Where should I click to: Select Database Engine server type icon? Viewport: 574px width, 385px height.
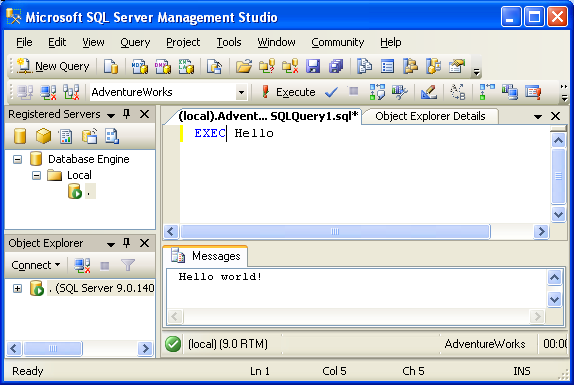coord(20,136)
